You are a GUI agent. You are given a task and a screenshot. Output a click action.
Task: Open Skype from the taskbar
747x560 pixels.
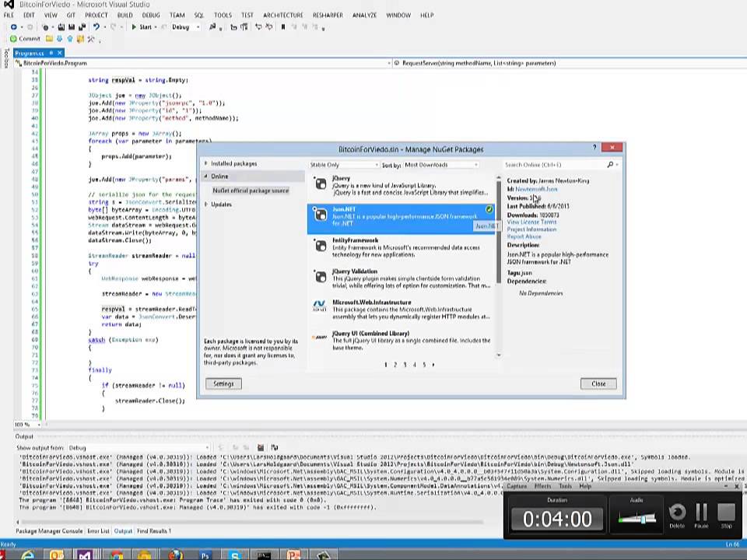(234, 555)
